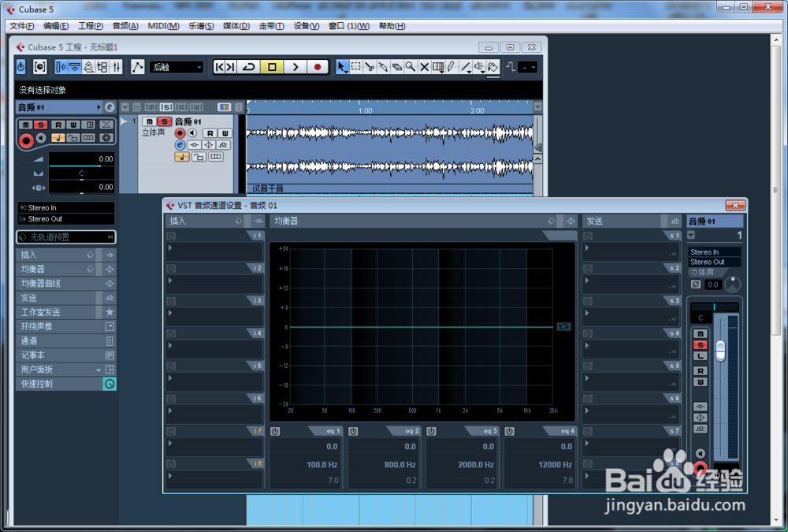
Task: Click the Stop transport button
Action: click(272, 67)
